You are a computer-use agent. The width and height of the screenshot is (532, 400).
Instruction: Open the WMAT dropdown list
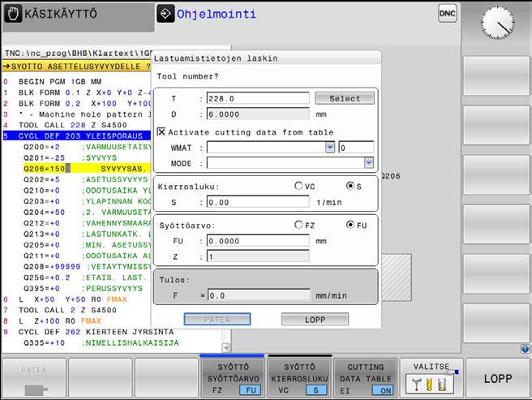330,148
